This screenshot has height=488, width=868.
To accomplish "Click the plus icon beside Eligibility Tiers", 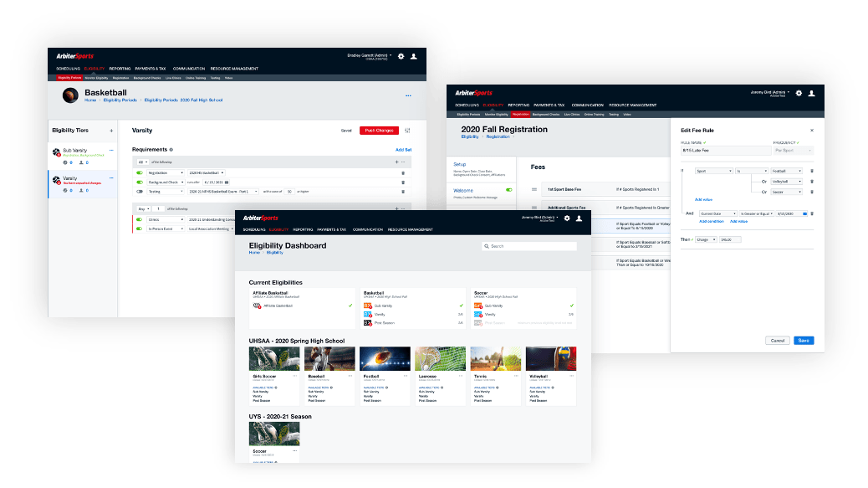I will pyautogui.click(x=111, y=131).
